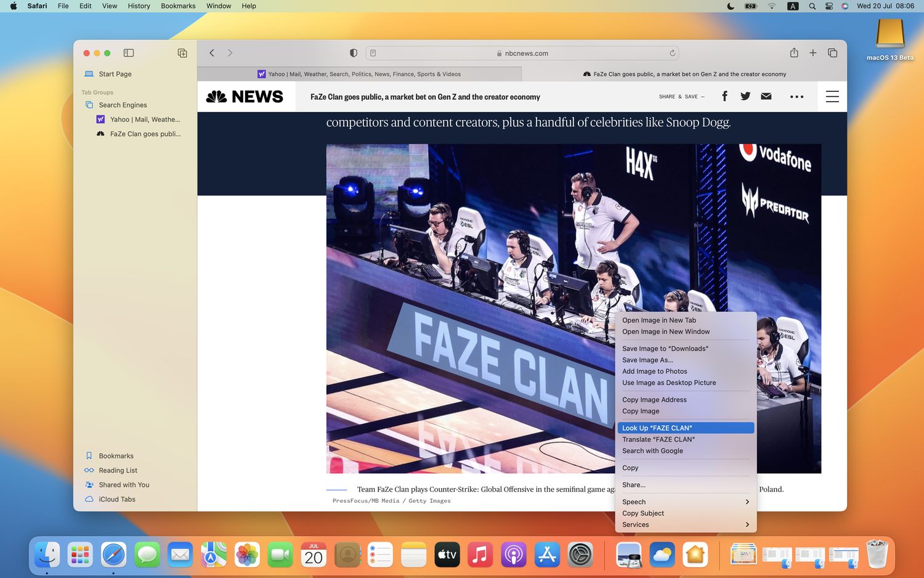924x578 pixels.
Task: Select Copy Image menu entry
Action: coord(686,411)
